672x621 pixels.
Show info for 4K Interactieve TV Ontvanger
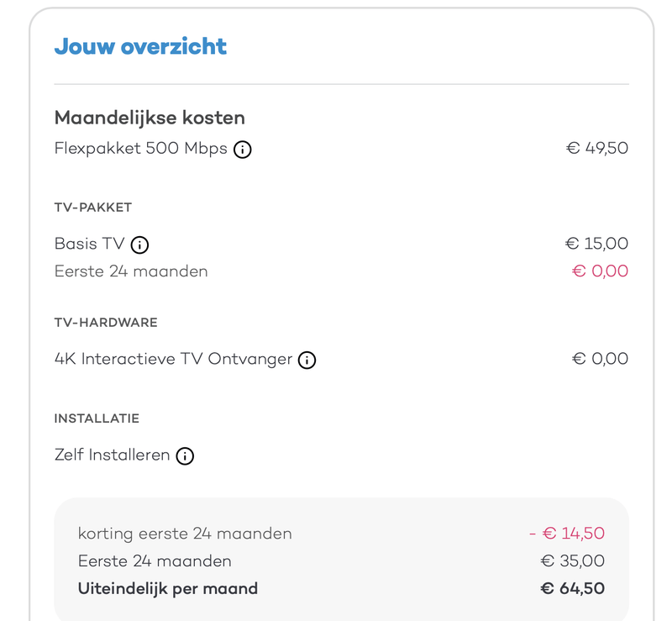[307, 360]
